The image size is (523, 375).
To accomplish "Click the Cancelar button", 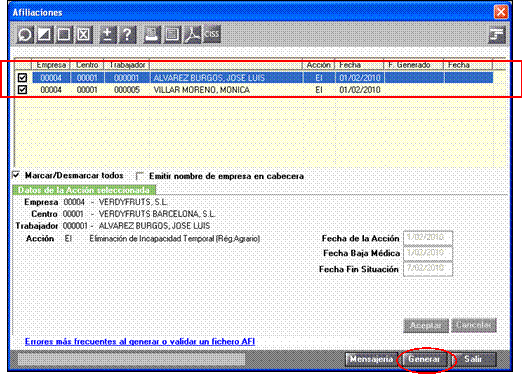I will click(x=474, y=325).
